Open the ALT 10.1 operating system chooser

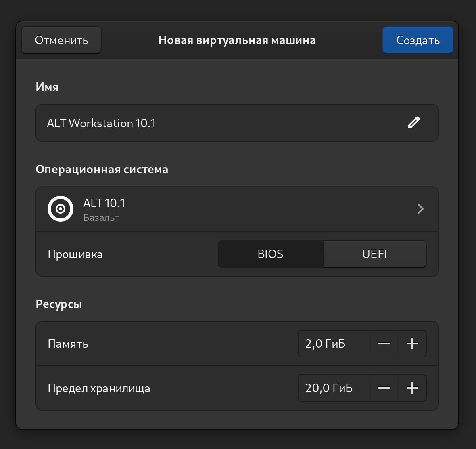tap(237, 209)
